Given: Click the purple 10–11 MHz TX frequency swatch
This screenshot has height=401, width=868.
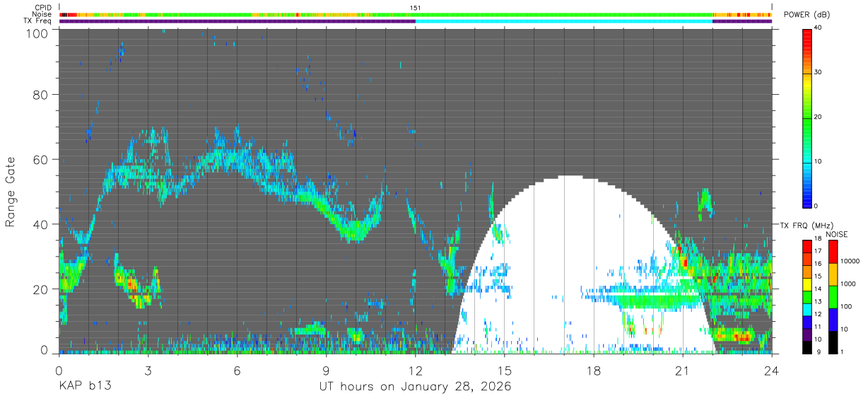Looking at the screenshot, I should click(807, 335).
